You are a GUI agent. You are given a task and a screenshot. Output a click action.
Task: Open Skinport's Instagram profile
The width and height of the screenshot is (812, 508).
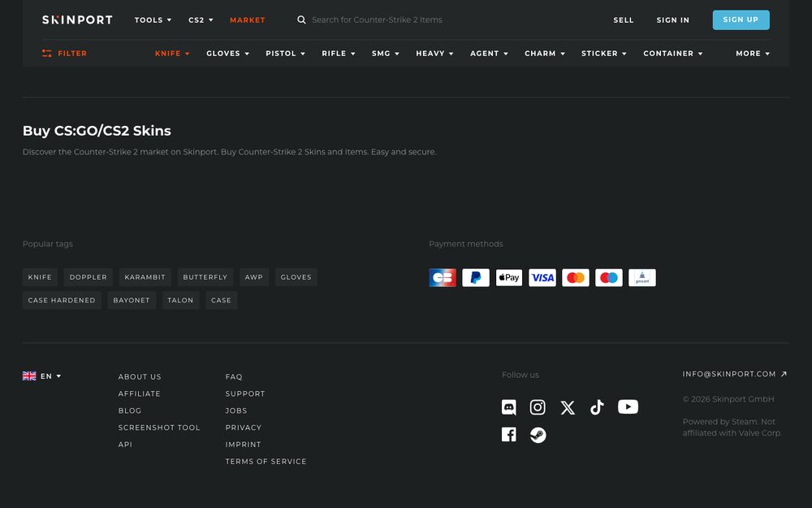538,407
